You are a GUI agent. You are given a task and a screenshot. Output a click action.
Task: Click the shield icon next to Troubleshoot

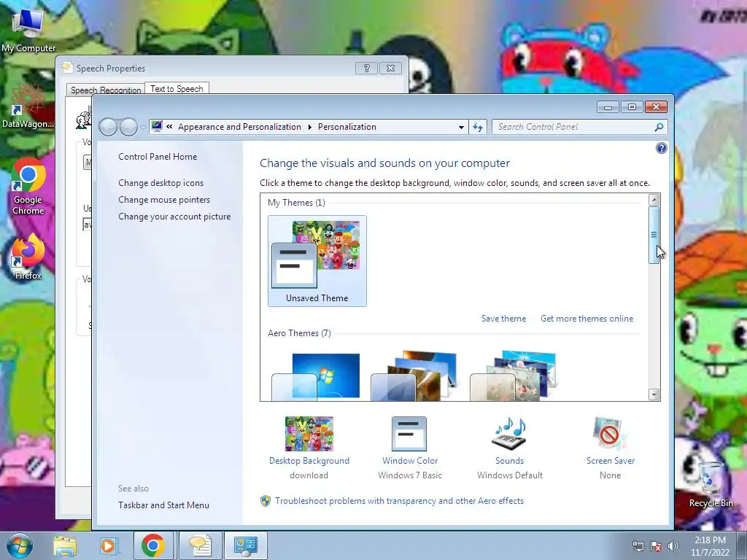[x=266, y=501]
